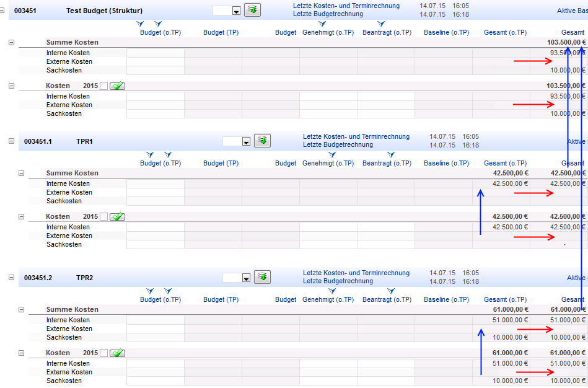Collapse Summe Kosten under TPR2
The image size is (588, 388).
coord(21,309)
